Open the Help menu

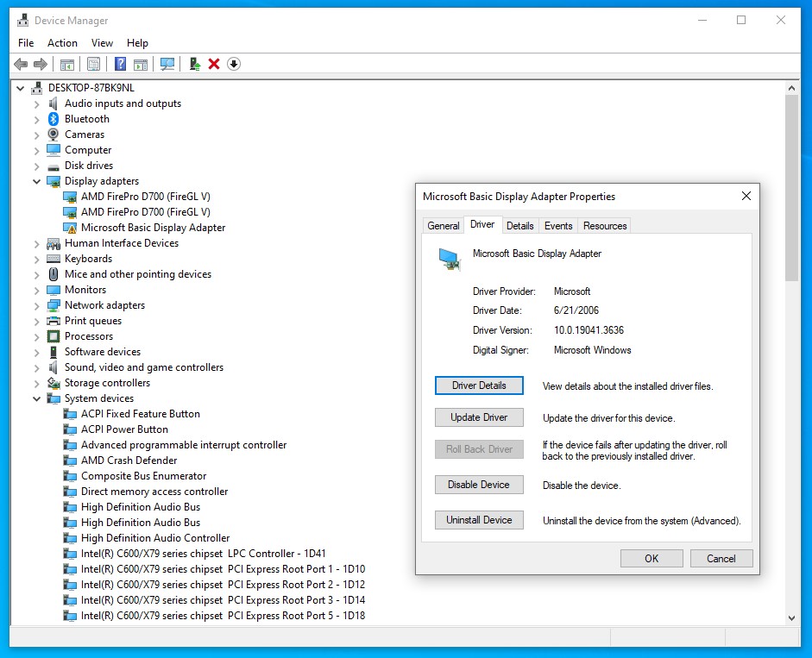pyautogui.click(x=137, y=43)
